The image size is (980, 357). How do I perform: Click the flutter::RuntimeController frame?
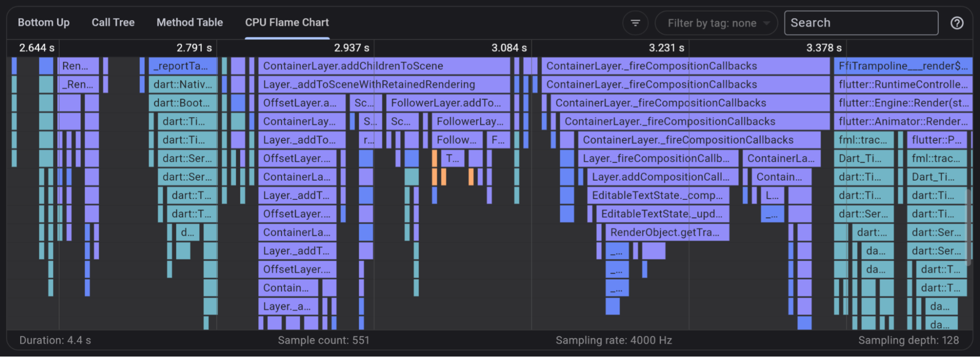pos(903,85)
